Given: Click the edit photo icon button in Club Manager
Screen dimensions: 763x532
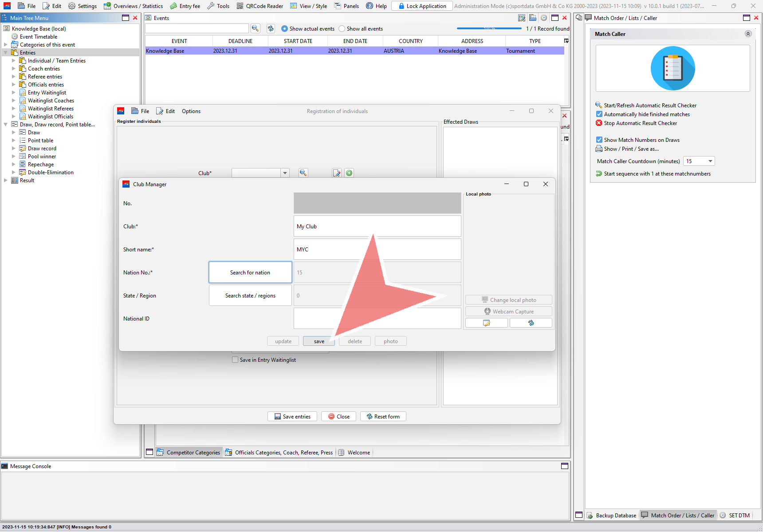Looking at the screenshot, I should pyautogui.click(x=487, y=323).
